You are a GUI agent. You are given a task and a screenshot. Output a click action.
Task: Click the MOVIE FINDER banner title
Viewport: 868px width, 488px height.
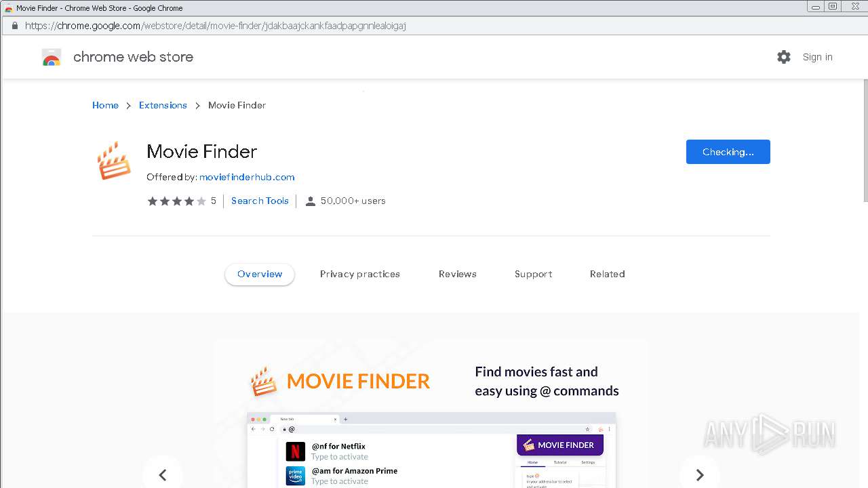pyautogui.click(x=359, y=382)
